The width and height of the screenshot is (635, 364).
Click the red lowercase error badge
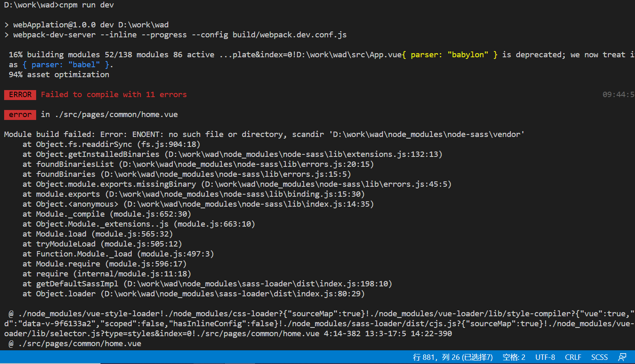click(20, 115)
